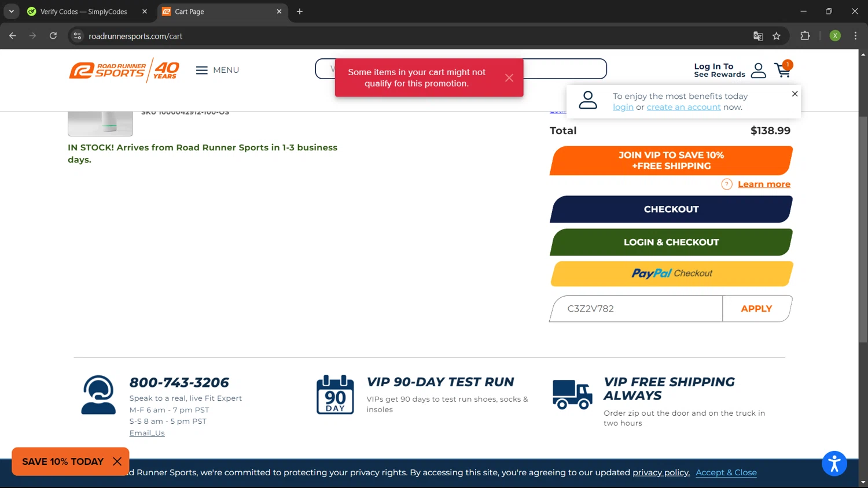Close the login benefits popup
Image resolution: width=868 pixels, height=488 pixels.
[795, 94]
